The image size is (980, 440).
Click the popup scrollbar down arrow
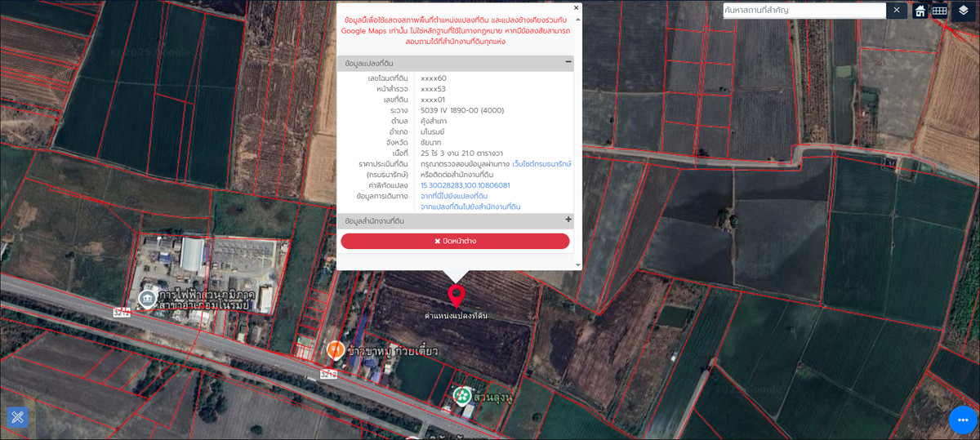577,264
